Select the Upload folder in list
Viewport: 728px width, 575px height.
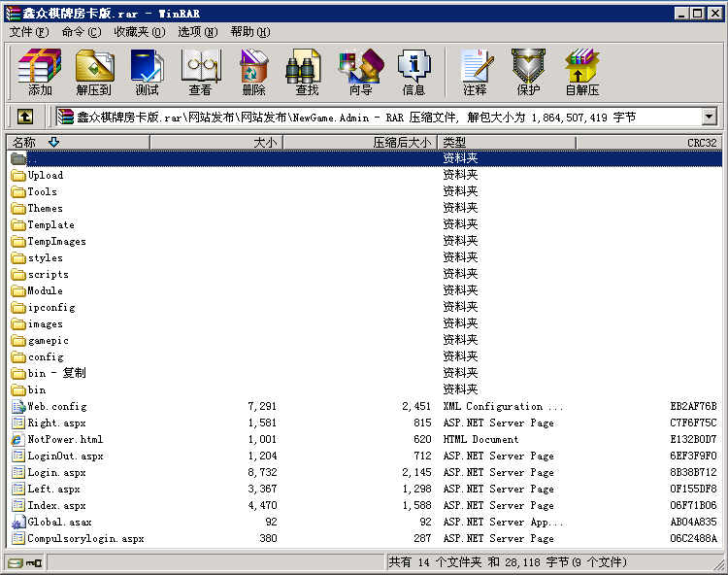[x=45, y=175]
